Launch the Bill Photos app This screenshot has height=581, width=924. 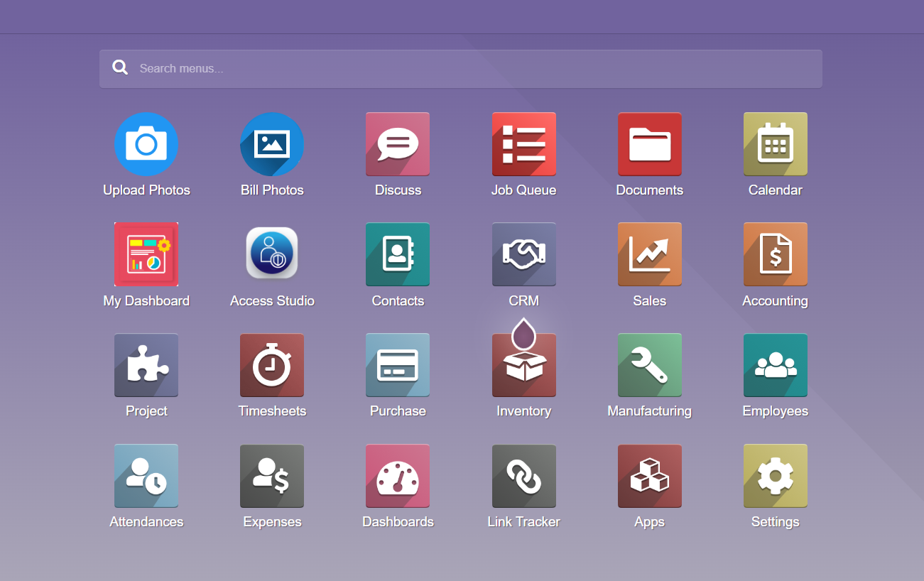[272, 144]
